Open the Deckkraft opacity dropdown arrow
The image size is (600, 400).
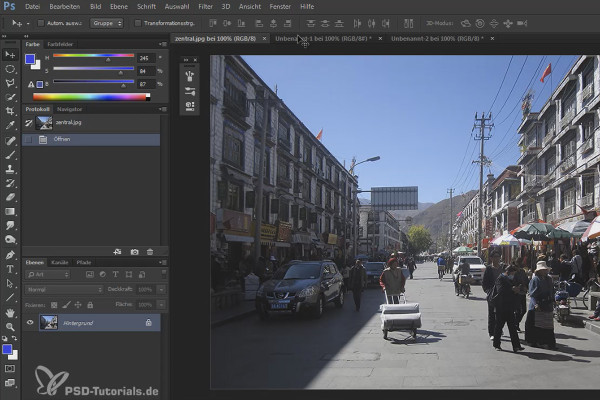point(161,290)
